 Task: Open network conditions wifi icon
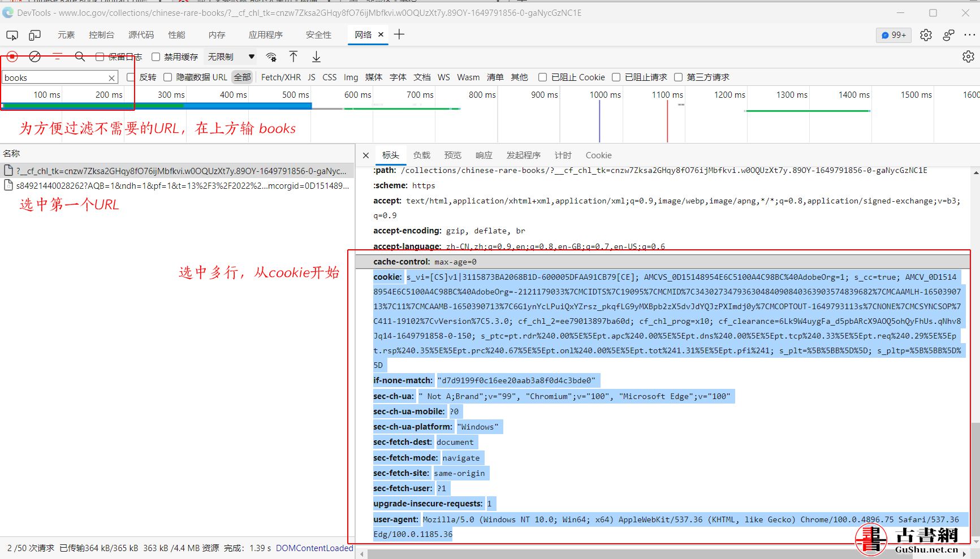click(x=271, y=57)
